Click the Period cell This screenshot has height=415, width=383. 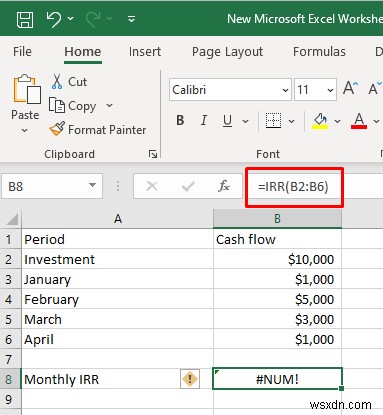click(118, 239)
